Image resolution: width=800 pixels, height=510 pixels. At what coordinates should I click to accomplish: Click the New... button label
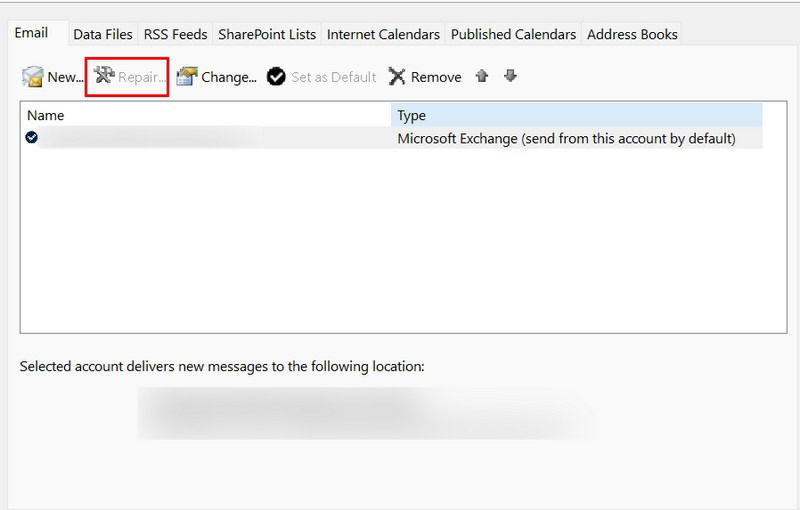point(65,77)
